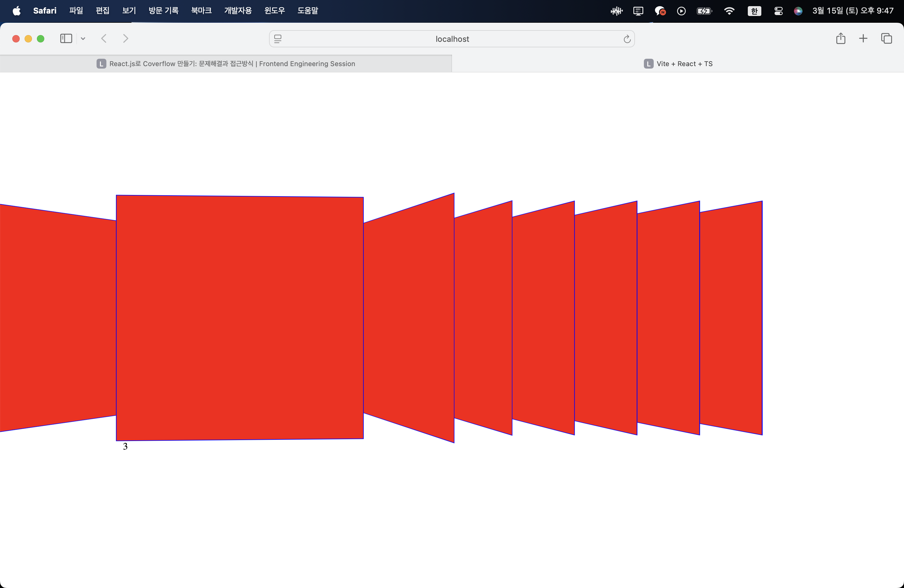The width and height of the screenshot is (904, 588).
Task: Click the reload page icon
Action: point(627,39)
